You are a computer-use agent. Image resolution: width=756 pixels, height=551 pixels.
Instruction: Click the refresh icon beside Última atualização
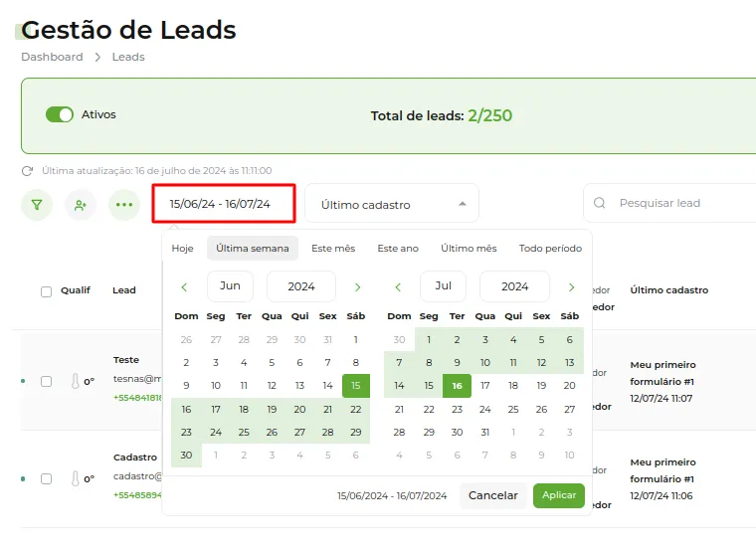tap(28, 171)
